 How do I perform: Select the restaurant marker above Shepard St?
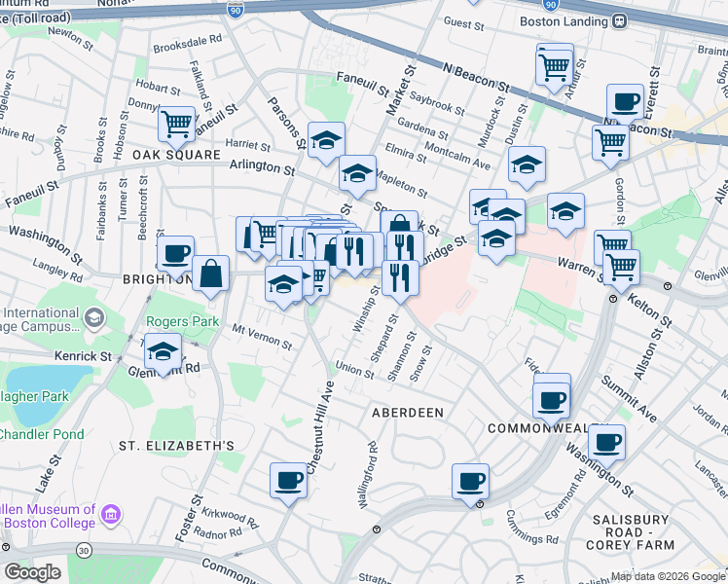[x=400, y=278]
